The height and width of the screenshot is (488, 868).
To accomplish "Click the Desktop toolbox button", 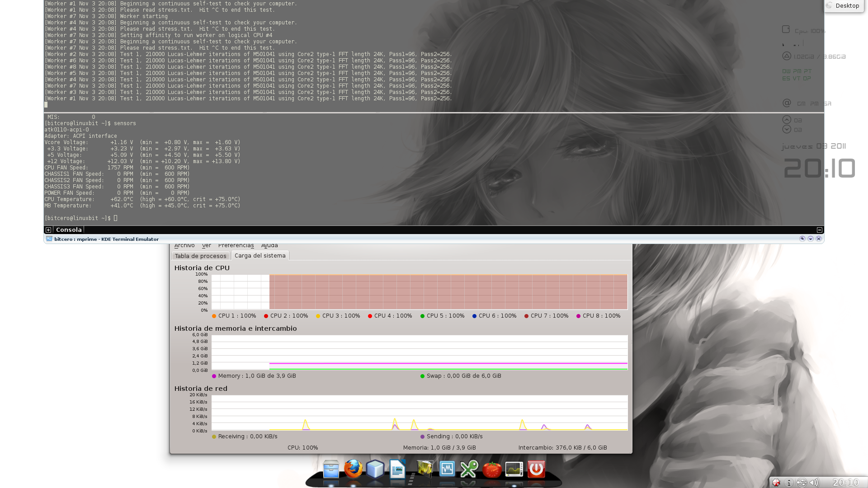I will (x=844, y=6).
